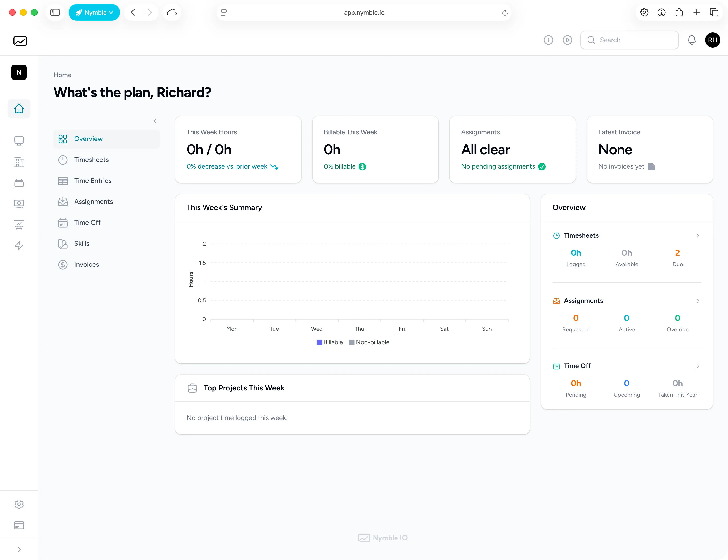Click the Billable color swatch below the chart
Image resolution: width=728 pixels, height=560 pixels.
click(319, 342)
